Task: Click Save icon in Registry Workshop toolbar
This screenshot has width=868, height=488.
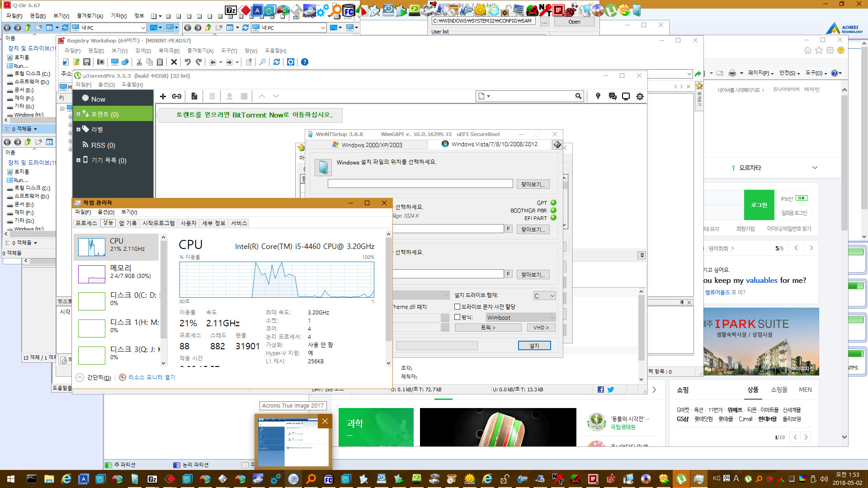Action: click(87, 62)
